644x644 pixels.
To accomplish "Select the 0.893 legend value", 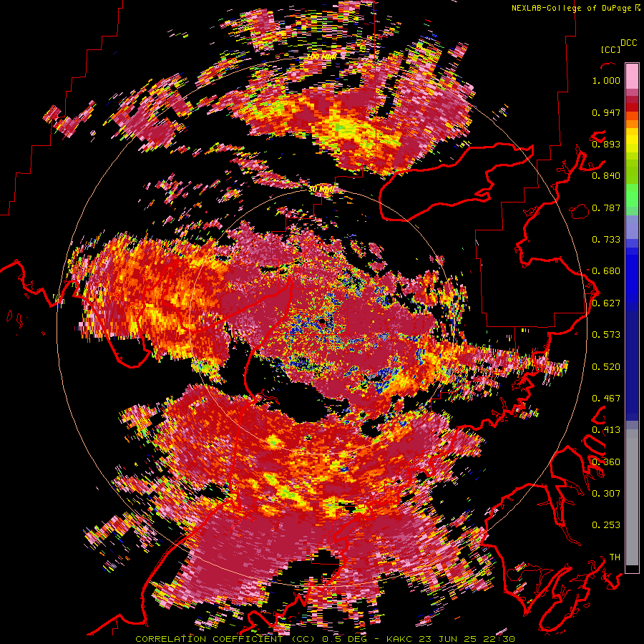I will point(606,144).
